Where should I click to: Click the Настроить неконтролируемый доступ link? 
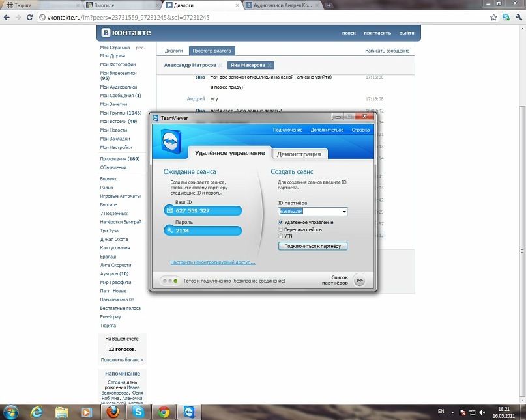[212, 262]
